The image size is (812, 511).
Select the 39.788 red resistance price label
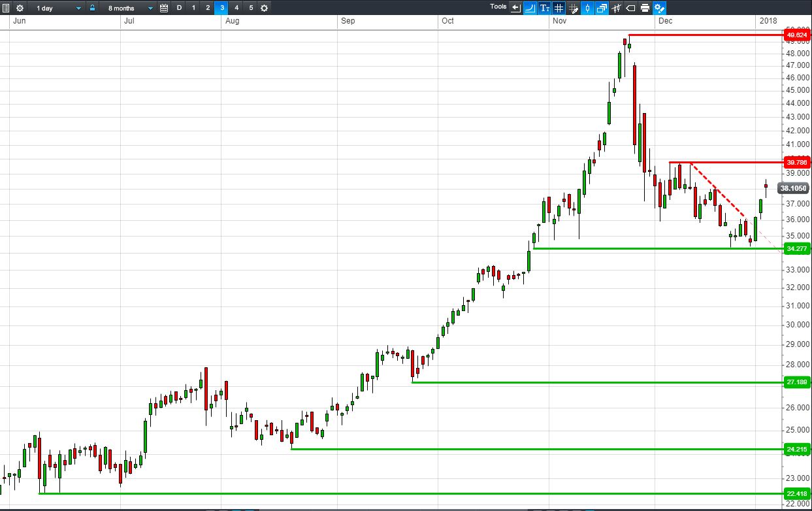(797, 162)
